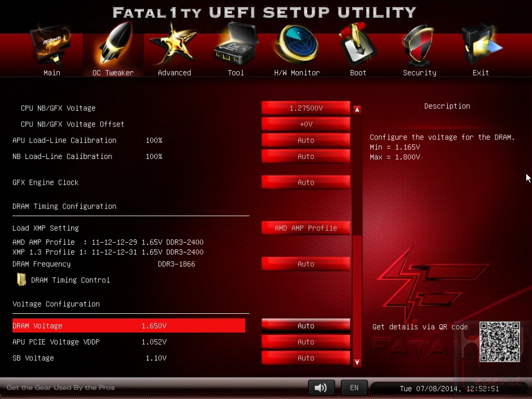
Task: Select the DRAM Frequency label
Action: pos(41,264)
